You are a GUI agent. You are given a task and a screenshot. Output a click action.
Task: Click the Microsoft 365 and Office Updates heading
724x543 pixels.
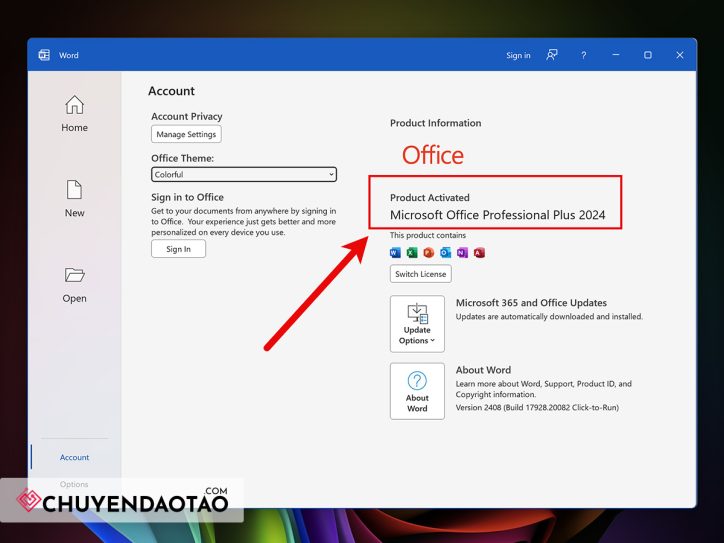531,303
